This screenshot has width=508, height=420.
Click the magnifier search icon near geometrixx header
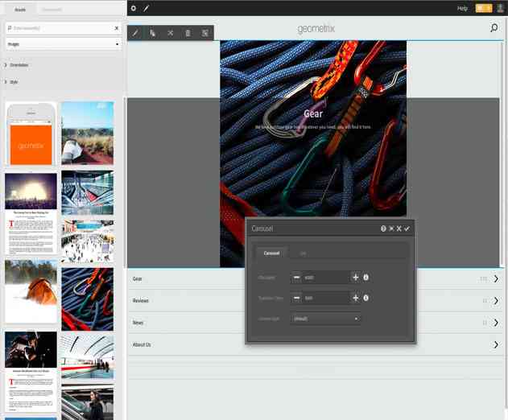494,28
